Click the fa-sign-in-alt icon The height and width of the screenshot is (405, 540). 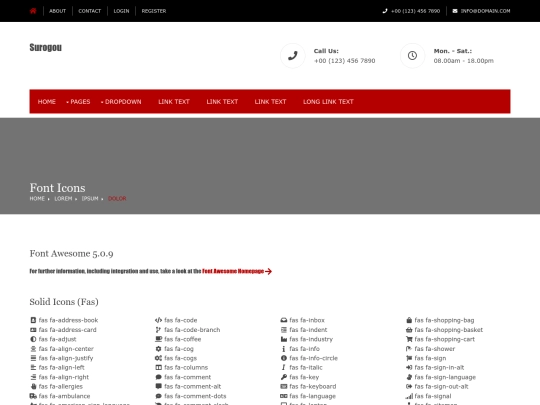[409, 367]
